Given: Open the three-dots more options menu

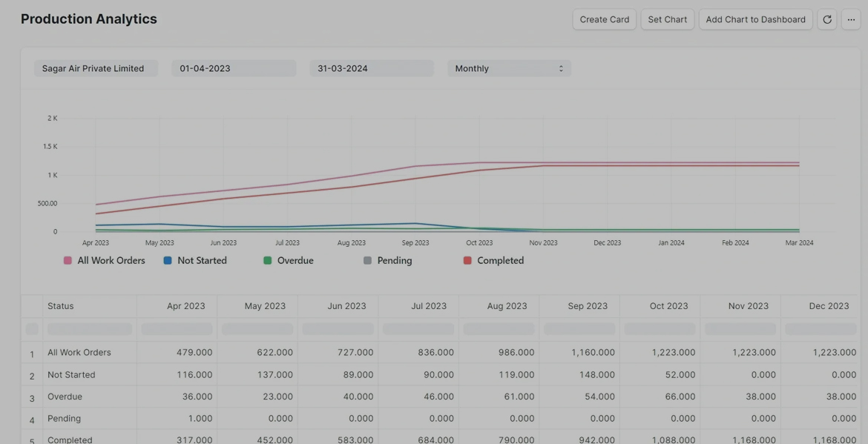Looking at the screenshot, I should pos(851,19).
